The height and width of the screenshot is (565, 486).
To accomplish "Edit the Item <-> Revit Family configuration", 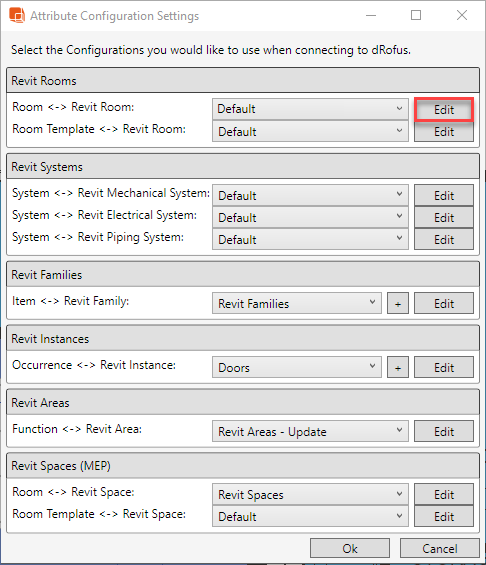I will pos(444,303).
